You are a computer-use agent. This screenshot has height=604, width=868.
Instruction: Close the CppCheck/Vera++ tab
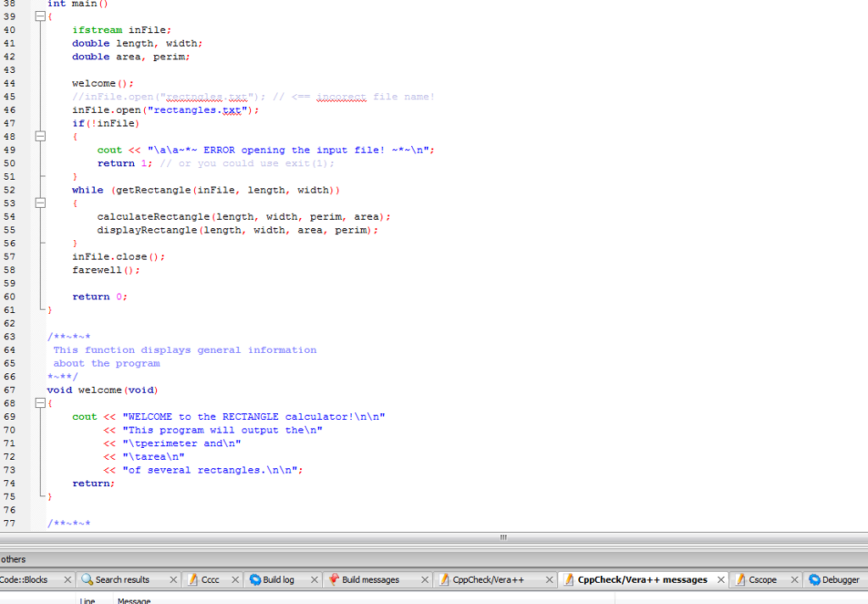[x=549, y=579]
